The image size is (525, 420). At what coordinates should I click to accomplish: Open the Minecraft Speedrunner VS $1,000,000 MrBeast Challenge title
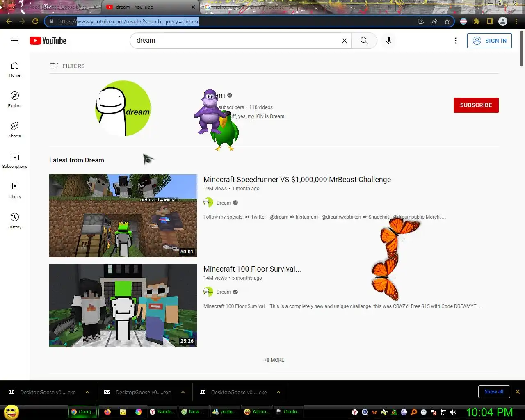(x=297, y=180)
